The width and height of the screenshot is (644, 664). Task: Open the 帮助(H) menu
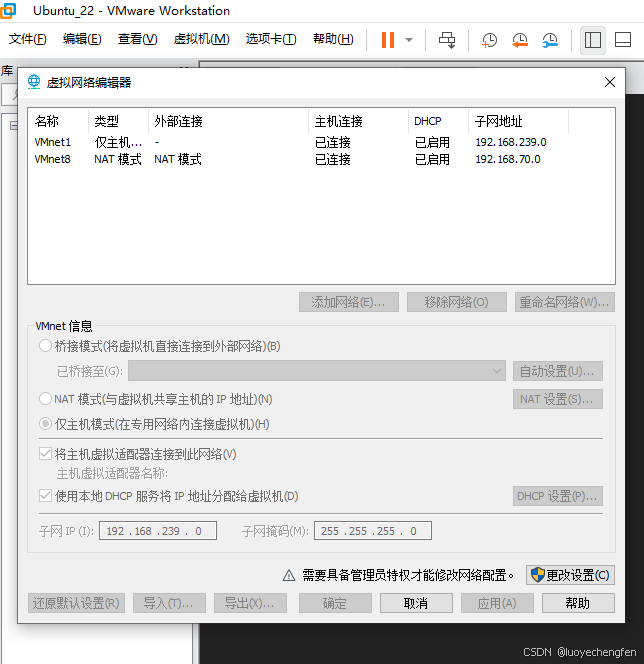point(333,39)
